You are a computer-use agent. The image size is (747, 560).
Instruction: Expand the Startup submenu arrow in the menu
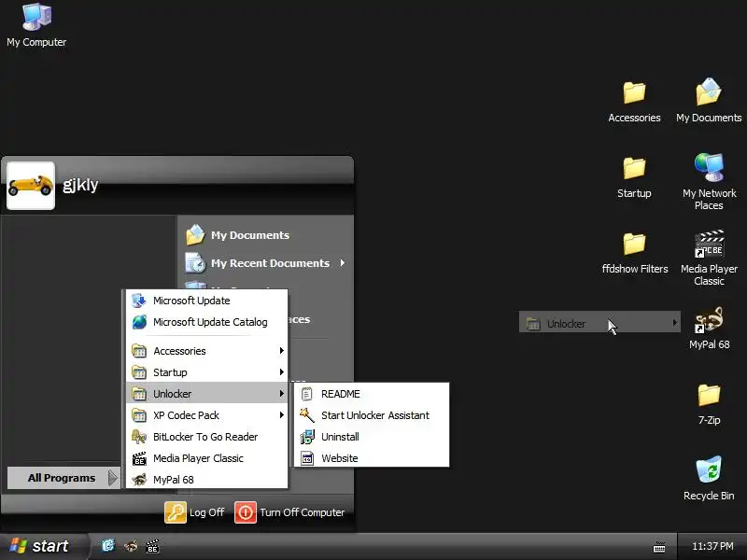pos(282,372)
